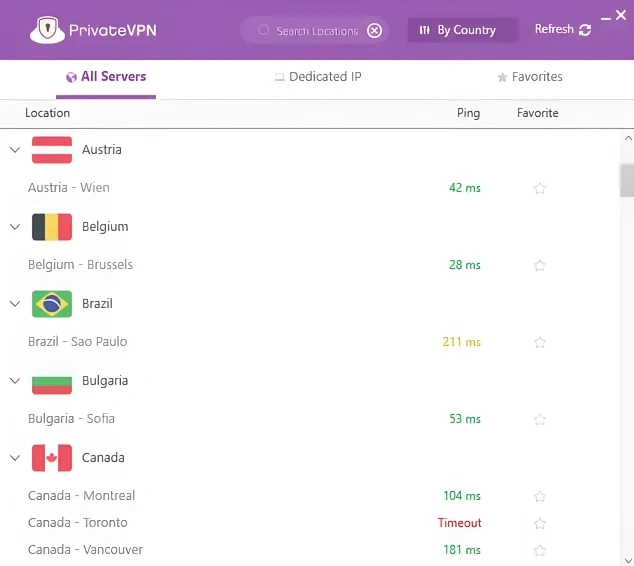This screenshot has height=566, width=634.
Task: Click the Belgium flag icon
Action: [52, 227]
